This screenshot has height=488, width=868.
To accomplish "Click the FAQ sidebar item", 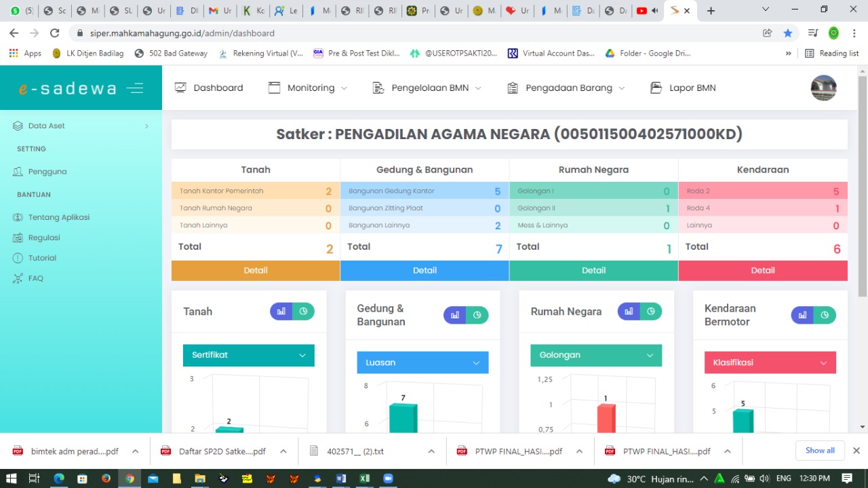I will pos(35,278).
